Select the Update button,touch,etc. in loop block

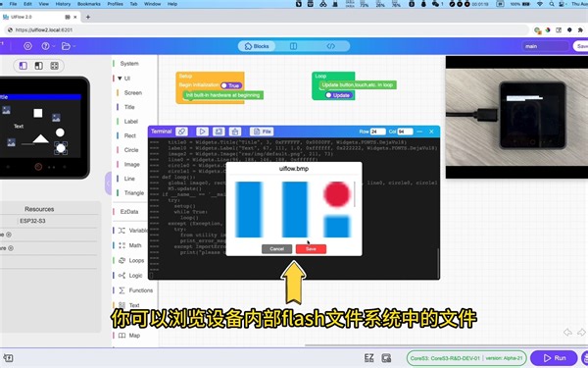(x=358, y=84)
